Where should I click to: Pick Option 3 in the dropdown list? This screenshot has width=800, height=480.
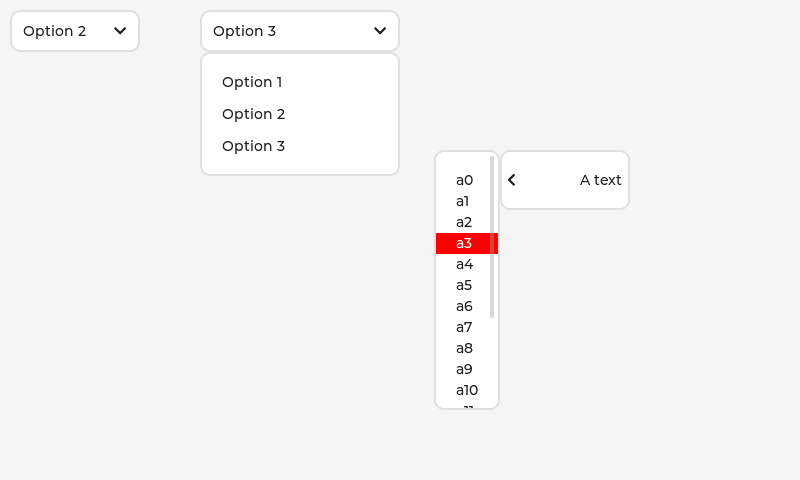254,146
